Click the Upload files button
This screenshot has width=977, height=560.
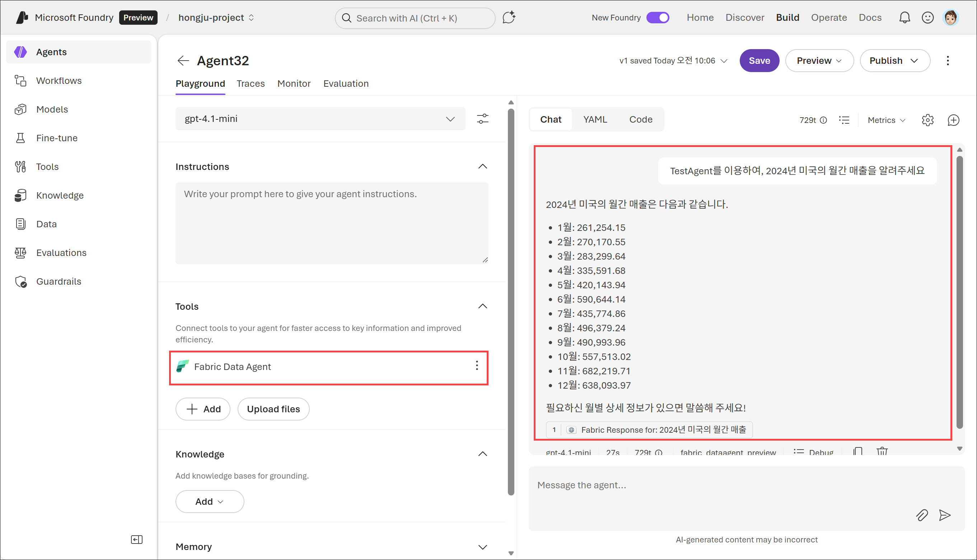click(273, 409)
